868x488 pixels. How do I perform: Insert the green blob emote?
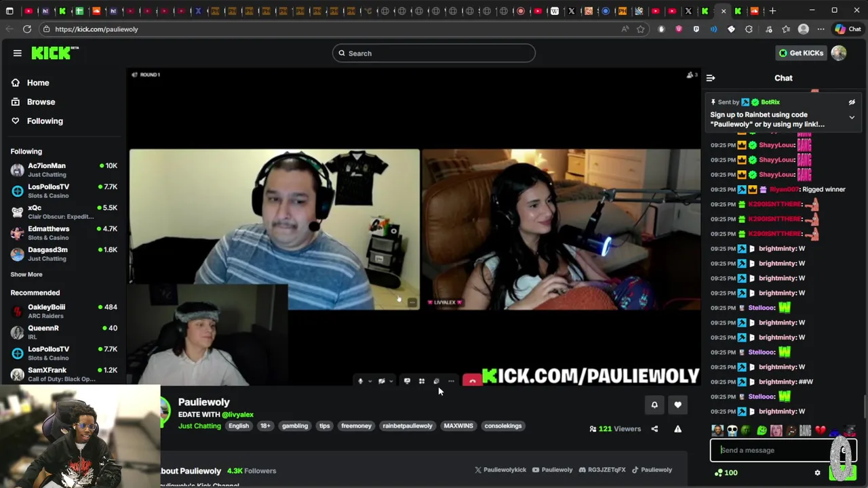click(762, 430)
